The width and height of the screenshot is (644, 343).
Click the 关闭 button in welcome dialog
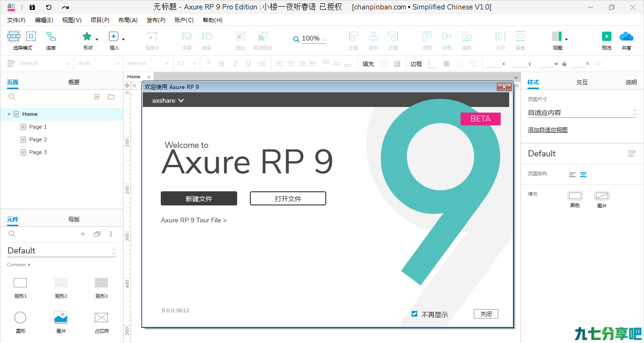(x=486, y=314)
